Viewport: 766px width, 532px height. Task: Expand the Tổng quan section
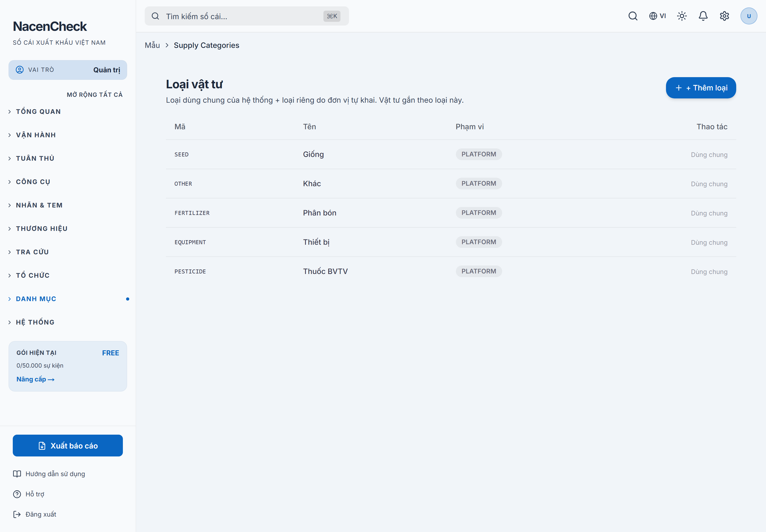[68, 111]
